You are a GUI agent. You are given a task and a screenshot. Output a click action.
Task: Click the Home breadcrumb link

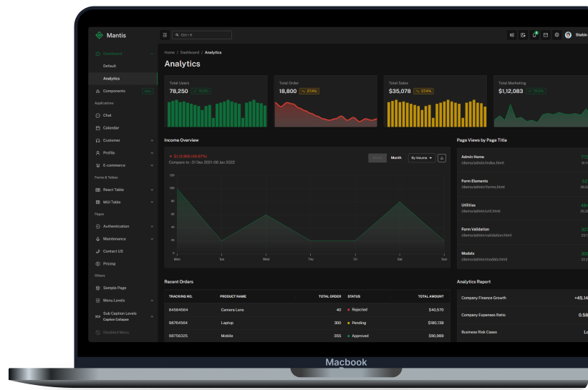pyautogui.click(x=169, y=52)
